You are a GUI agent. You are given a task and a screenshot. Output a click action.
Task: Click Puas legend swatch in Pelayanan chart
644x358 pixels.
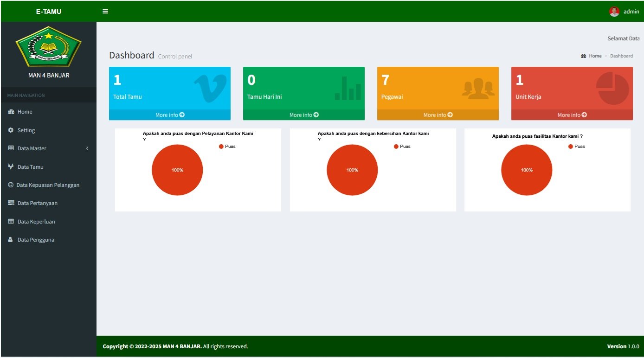[221, 147]
